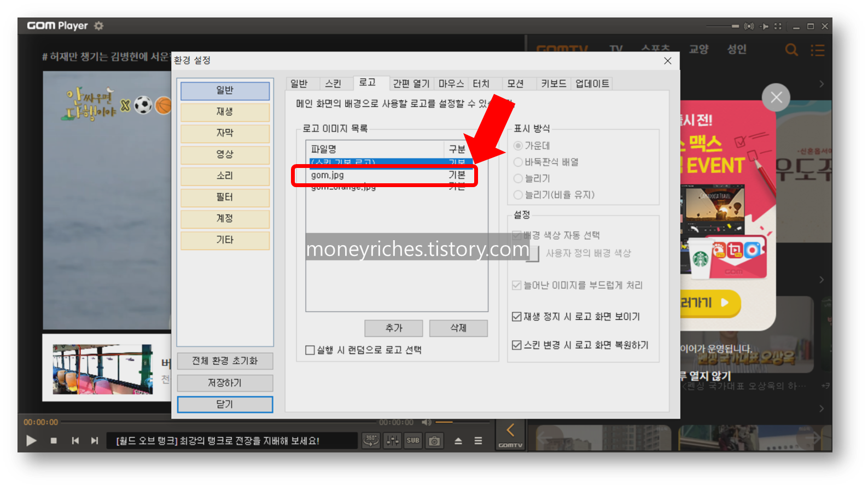The image size is (868, 488).
Task: Click the transparency slider in title bar
Action: point(722,26)
